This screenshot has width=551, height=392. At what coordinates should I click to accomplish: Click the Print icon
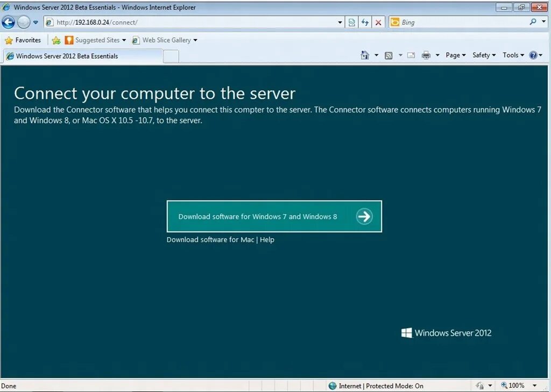coord(426,55)
